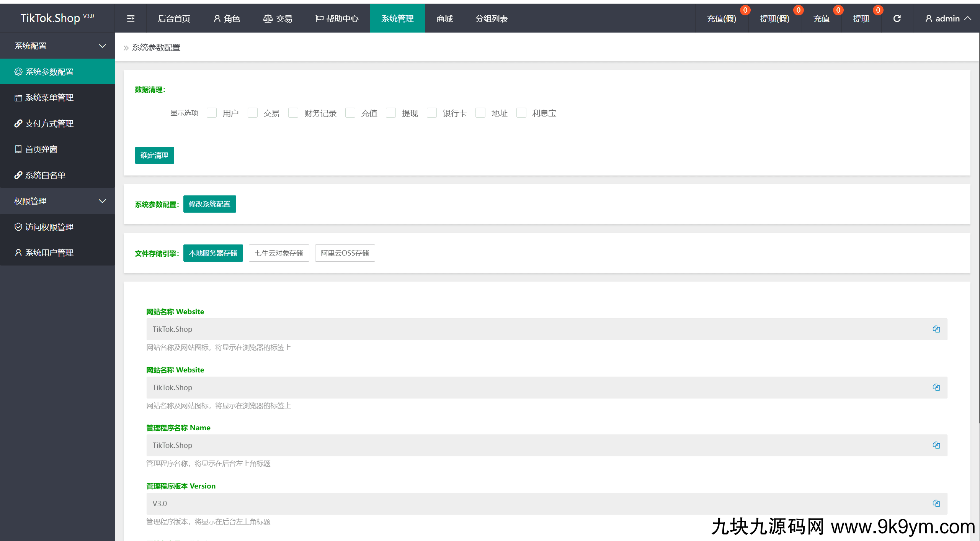Open 首页弹窗 phone icon in sidebar

(x=18, y=149)
